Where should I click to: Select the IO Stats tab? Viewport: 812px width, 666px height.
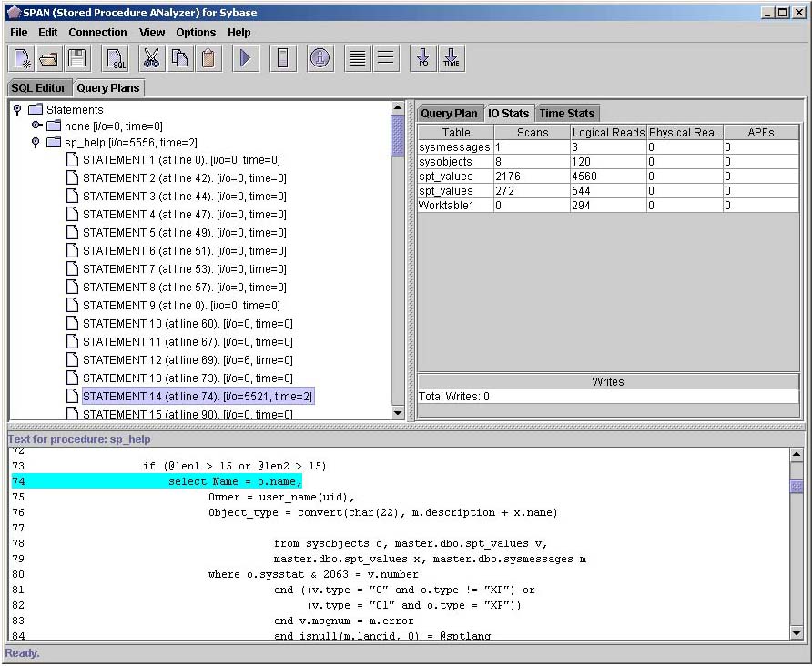(509, 114)
